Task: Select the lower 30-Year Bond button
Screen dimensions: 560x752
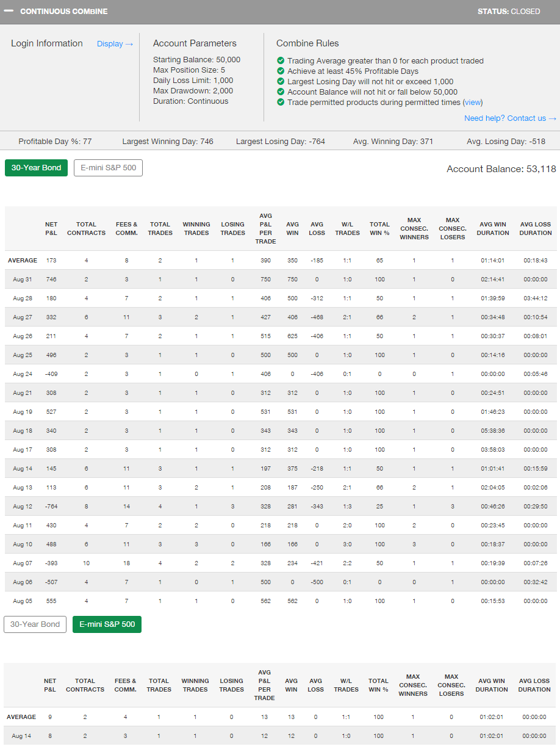Action: pos(35,624)
